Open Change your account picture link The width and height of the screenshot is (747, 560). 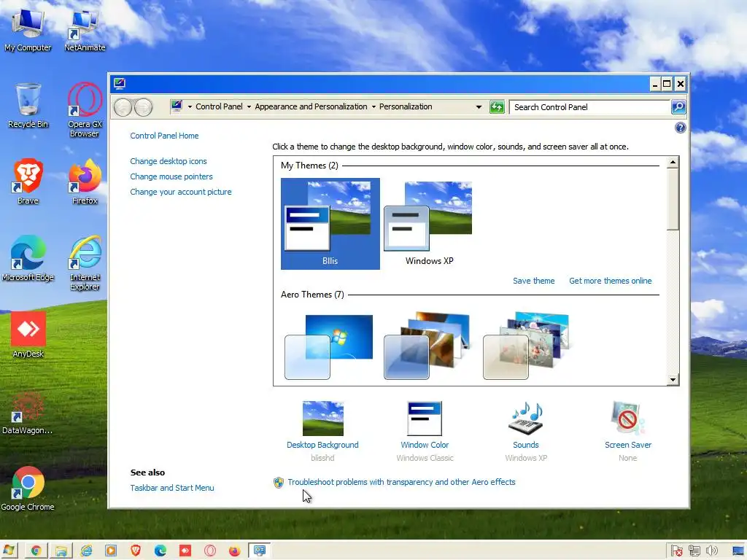[x=181, y=192]
